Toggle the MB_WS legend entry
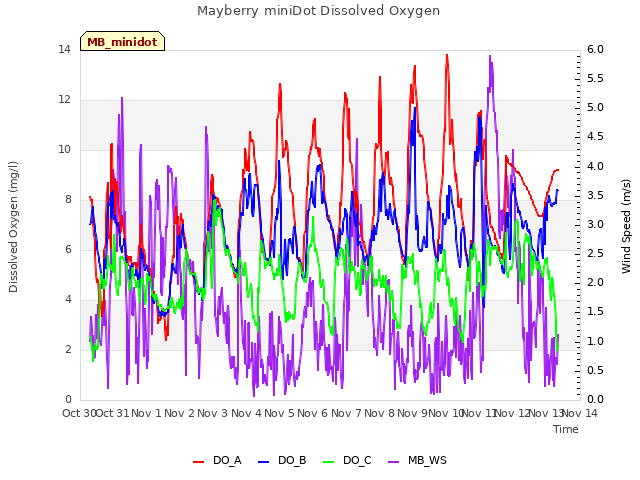The image size is (640, 480). [x=418, y=461]
